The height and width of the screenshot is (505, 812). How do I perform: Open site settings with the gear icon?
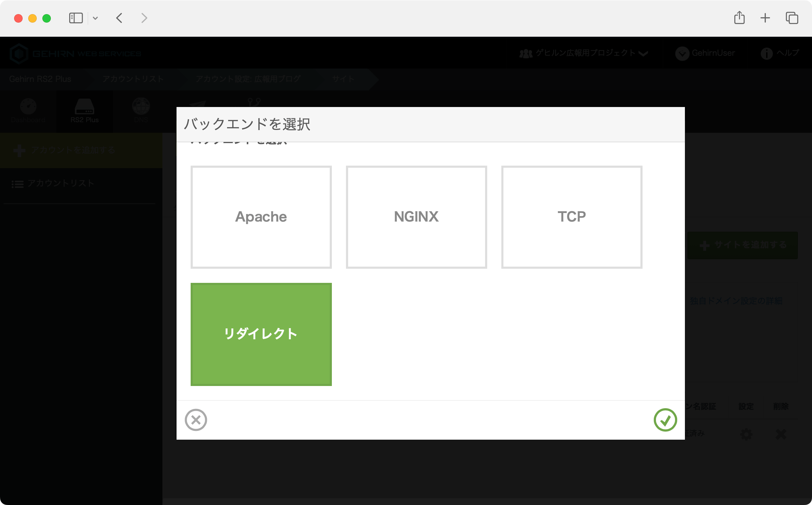click(x=747, y=434)
